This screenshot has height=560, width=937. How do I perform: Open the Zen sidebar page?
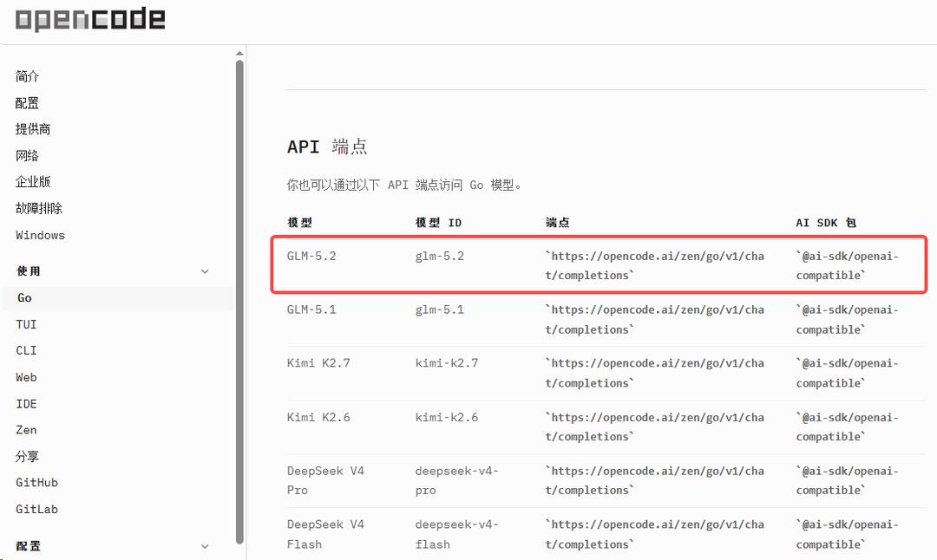(x=26, y=430)
